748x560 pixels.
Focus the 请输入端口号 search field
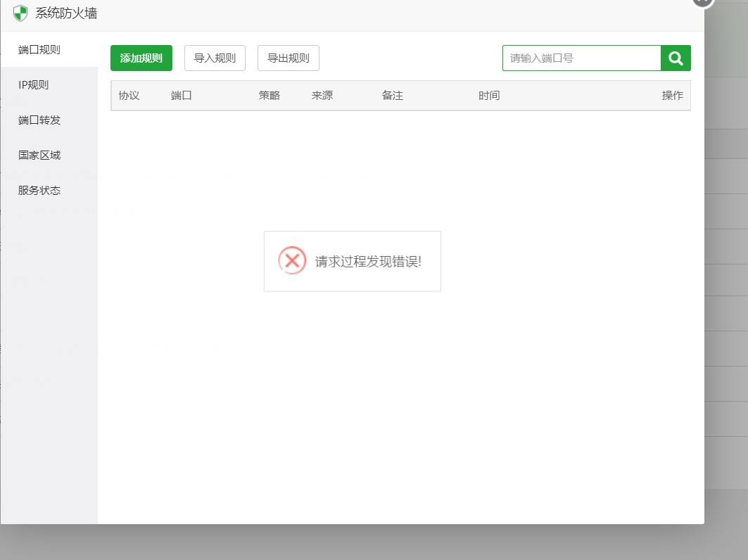(581, 58)
